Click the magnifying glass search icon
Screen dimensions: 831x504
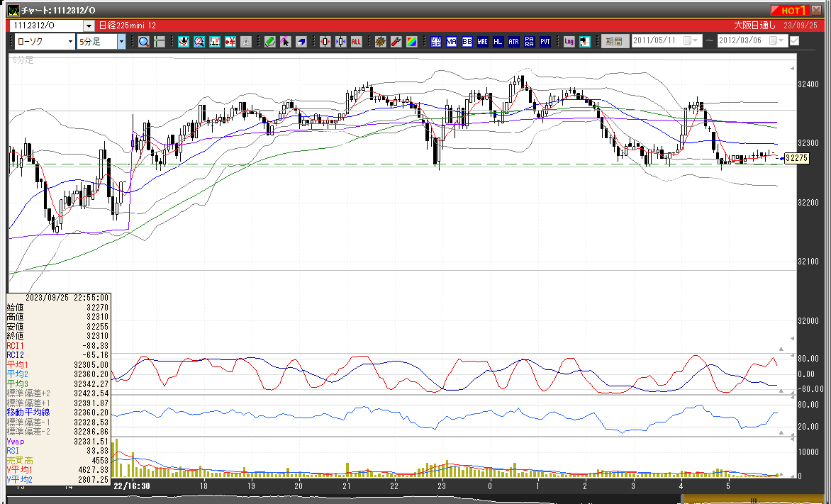pyautogui.click(x=144, y=41)
